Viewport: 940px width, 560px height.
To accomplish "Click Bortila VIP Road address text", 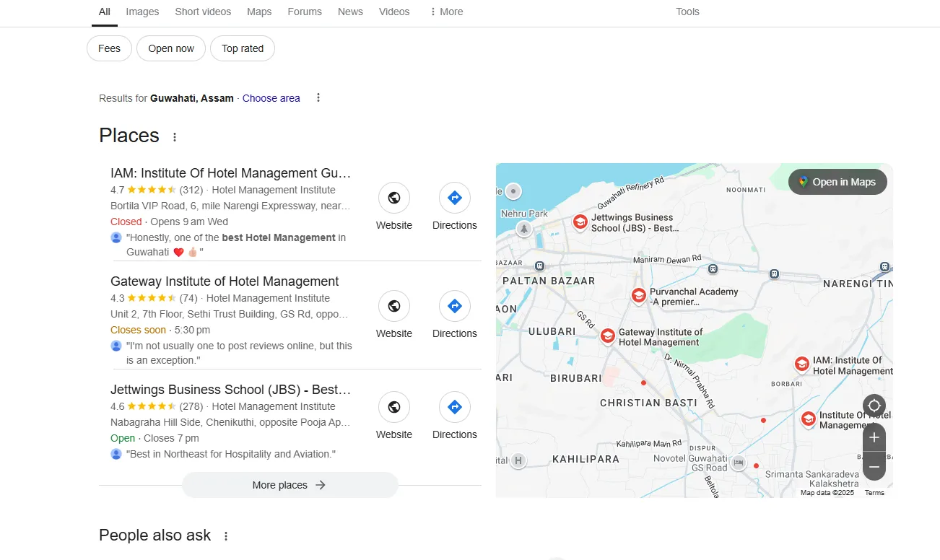I will (x=230, y=206).
